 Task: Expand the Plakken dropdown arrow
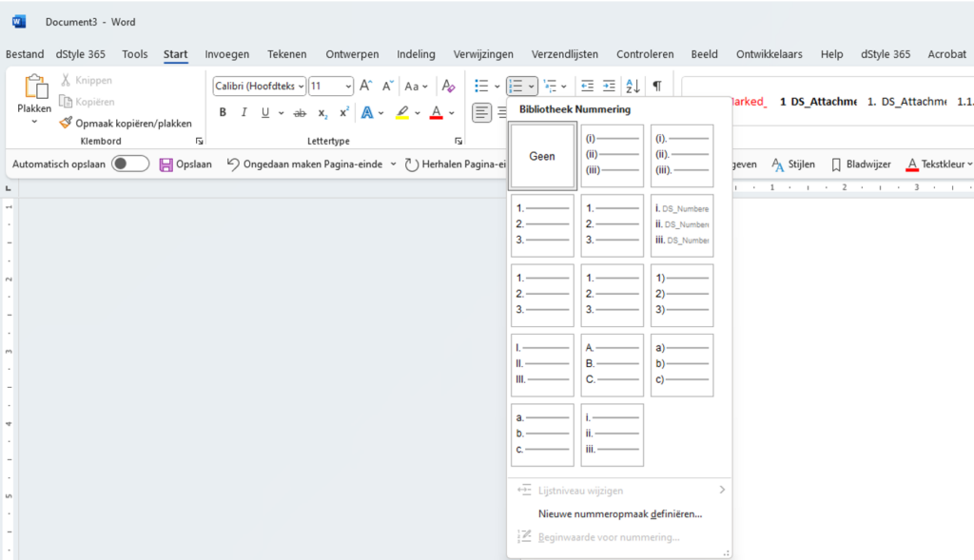[34, 122]
